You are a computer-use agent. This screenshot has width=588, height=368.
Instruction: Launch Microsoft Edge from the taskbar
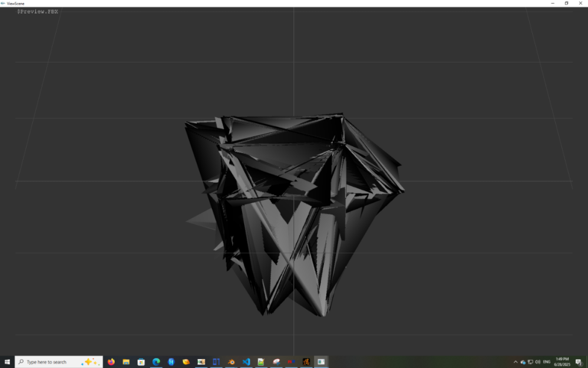point(156,362)
